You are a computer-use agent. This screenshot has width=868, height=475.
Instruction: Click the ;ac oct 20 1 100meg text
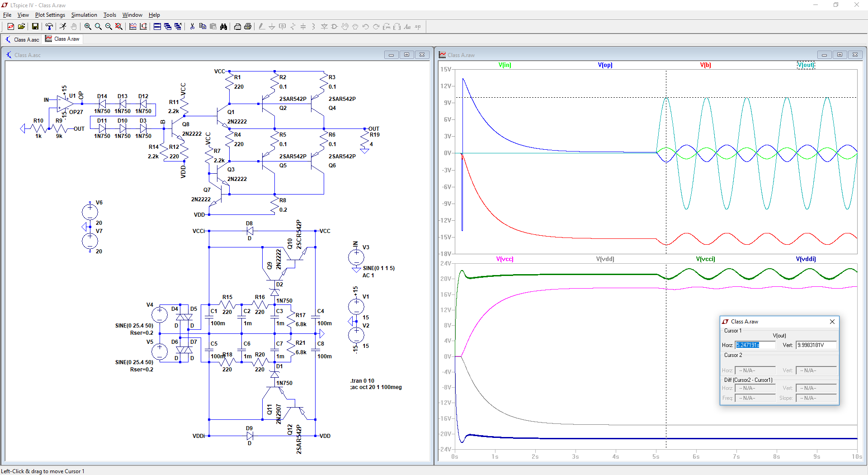click(376, 387)
